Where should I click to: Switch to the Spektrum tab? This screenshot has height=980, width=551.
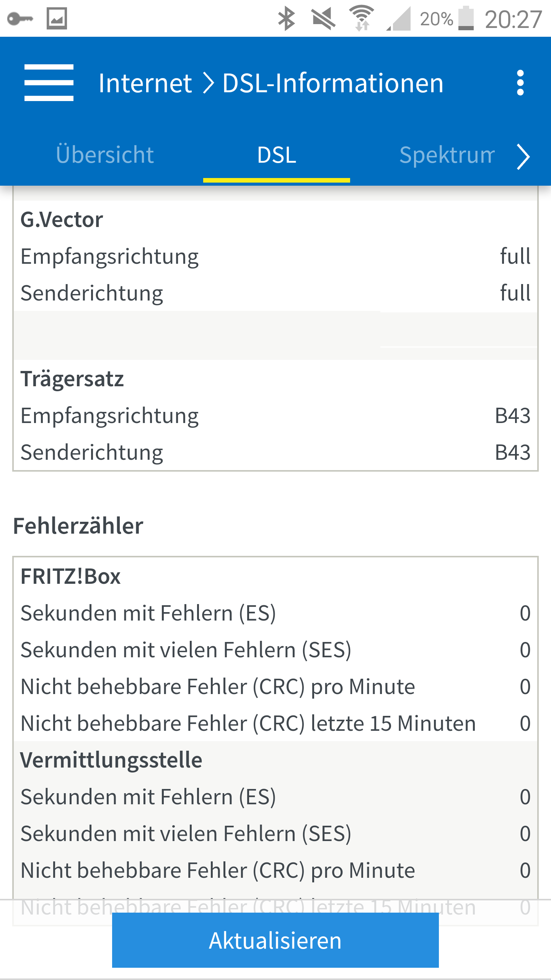pos(447,155)
